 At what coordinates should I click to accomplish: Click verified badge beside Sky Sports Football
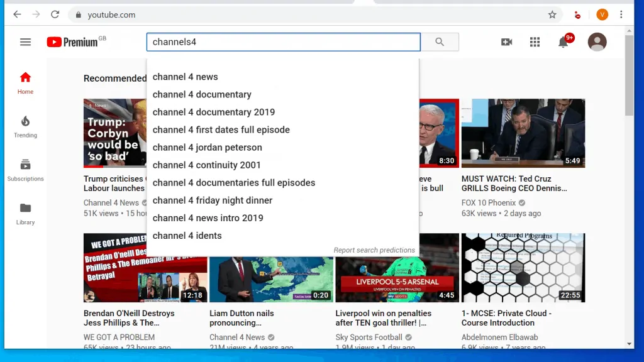(x=408, y=337)
